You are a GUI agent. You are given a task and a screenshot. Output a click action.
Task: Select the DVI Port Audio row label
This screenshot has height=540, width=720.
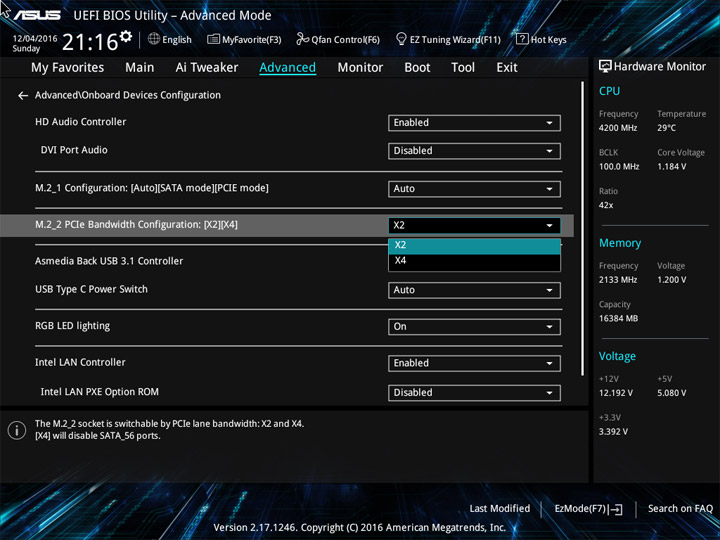(x=74, y=150)
